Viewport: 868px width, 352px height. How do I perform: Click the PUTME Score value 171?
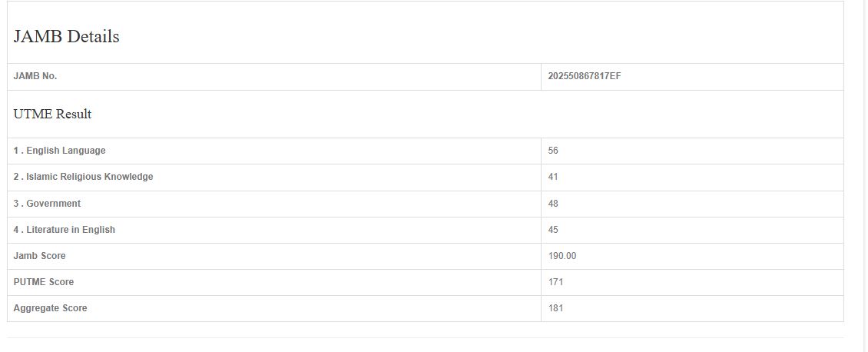click(x=555, y=282)
